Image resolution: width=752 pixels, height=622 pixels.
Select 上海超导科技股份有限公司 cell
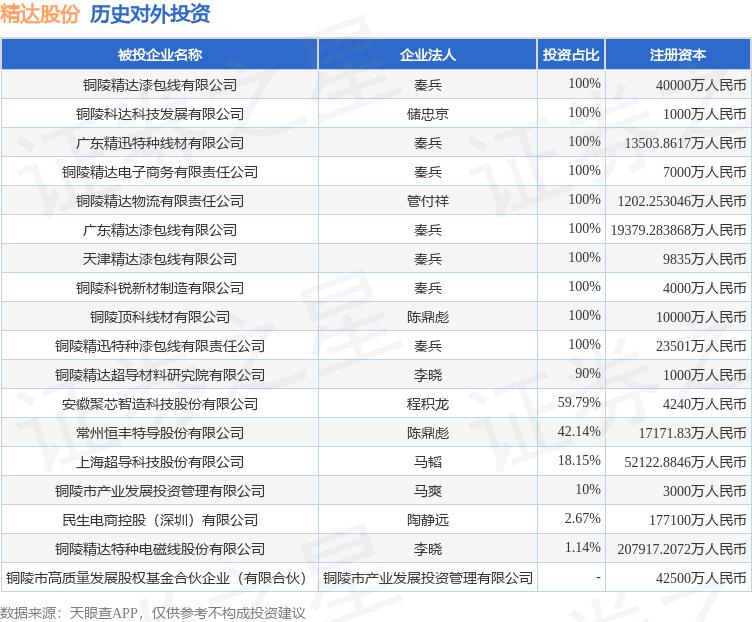(x=160, y=462)
